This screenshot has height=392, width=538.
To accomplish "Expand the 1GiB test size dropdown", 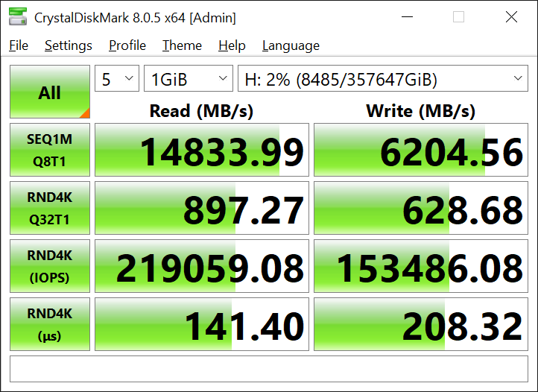I will click(189, 79).
